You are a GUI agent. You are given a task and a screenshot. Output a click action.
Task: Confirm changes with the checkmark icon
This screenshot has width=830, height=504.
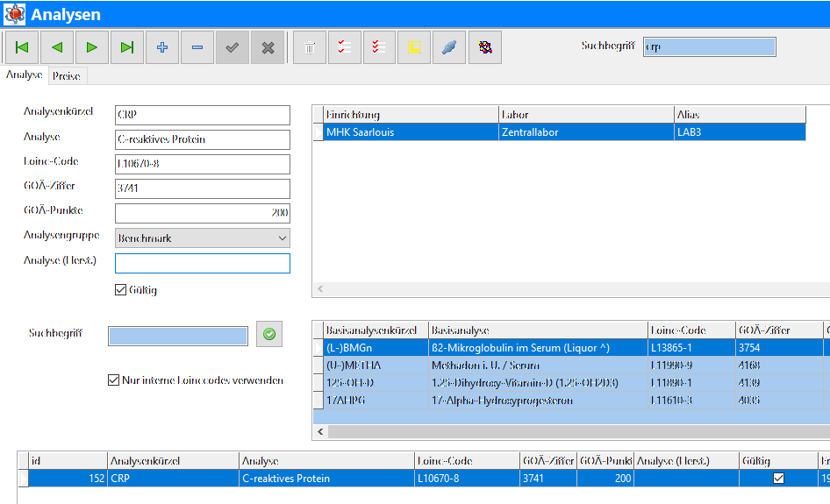[x=233, y=47]
